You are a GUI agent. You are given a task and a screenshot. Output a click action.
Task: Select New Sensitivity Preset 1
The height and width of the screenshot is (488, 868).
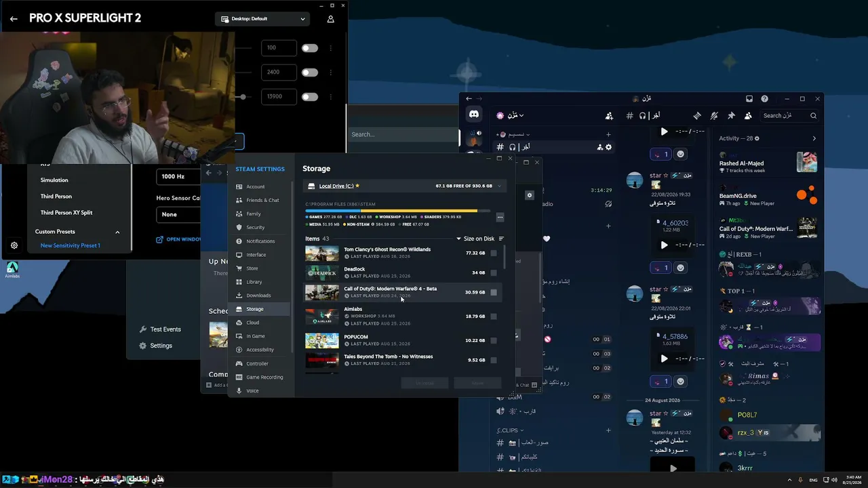tap(71, 245)
